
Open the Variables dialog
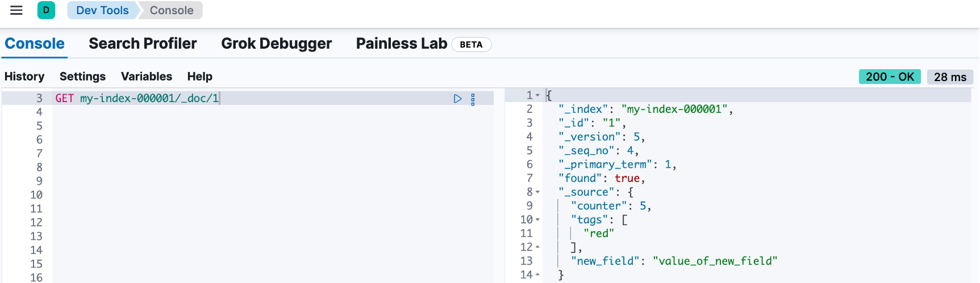(146, 77)
